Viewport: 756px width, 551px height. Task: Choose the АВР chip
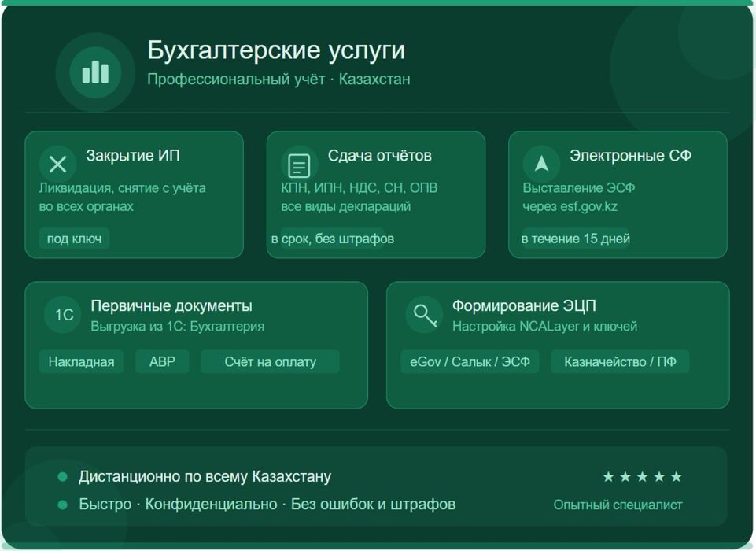tap(162, 361)
